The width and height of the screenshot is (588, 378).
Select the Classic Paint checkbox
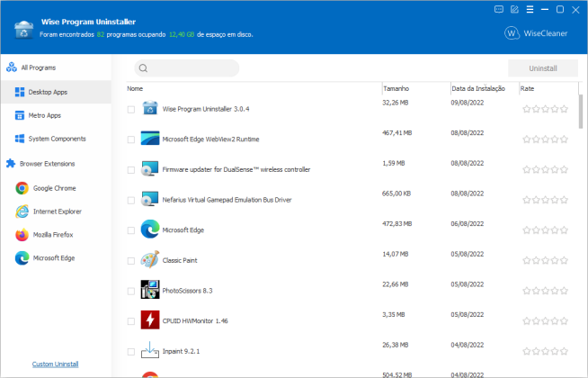[x=131, y=261]
